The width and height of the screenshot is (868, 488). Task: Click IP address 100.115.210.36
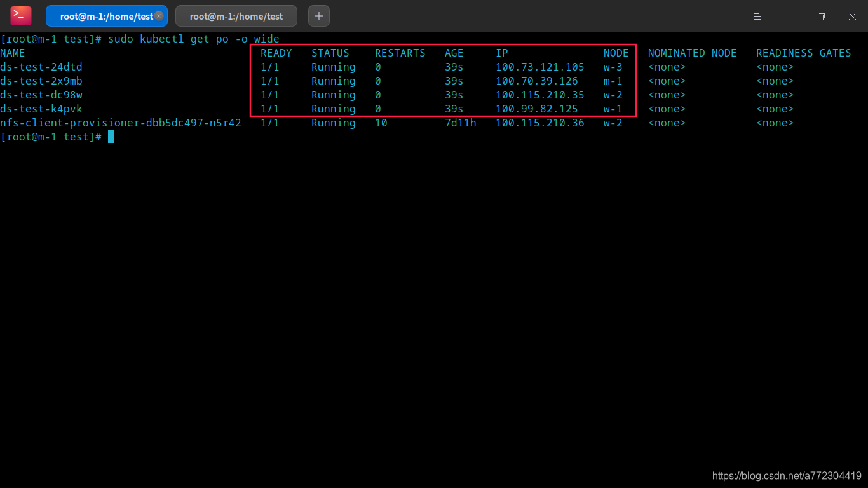point(540,123)
